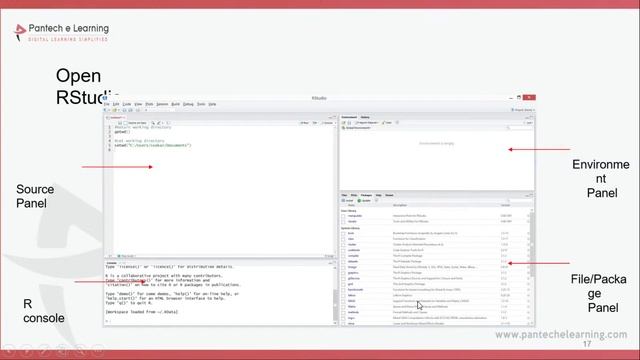Screen dimensions: 640x360
Task: Remove the boot package via its x icon
Action: coord(528,233)
